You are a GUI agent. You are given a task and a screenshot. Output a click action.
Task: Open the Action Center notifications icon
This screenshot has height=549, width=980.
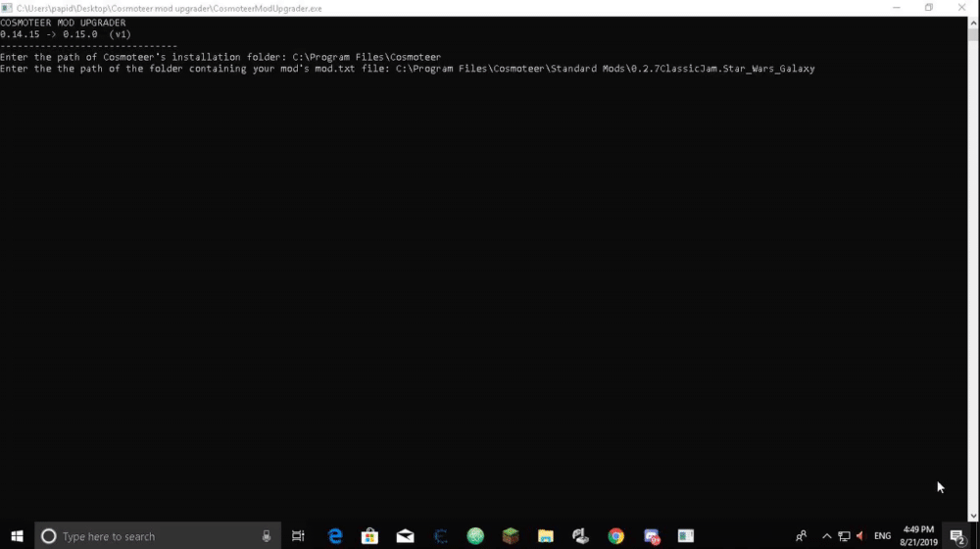tap(957, 536)
